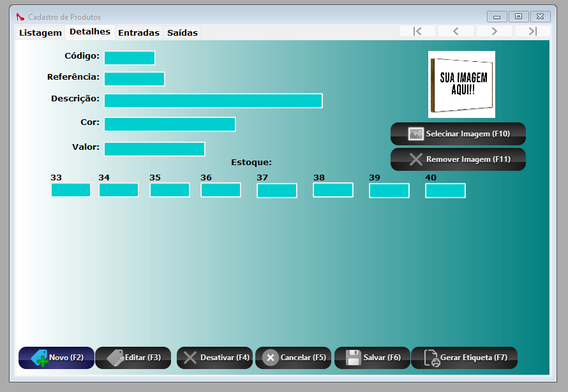Minimize the Cadastro de Produtos window
Screen dimensions: 568x392
497,17
